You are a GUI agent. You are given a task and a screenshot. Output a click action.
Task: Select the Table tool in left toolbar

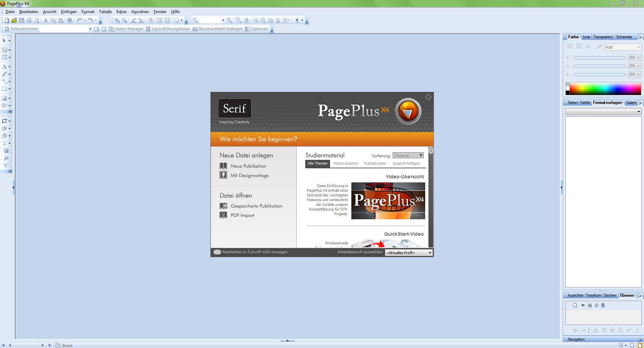pos(4,57)
